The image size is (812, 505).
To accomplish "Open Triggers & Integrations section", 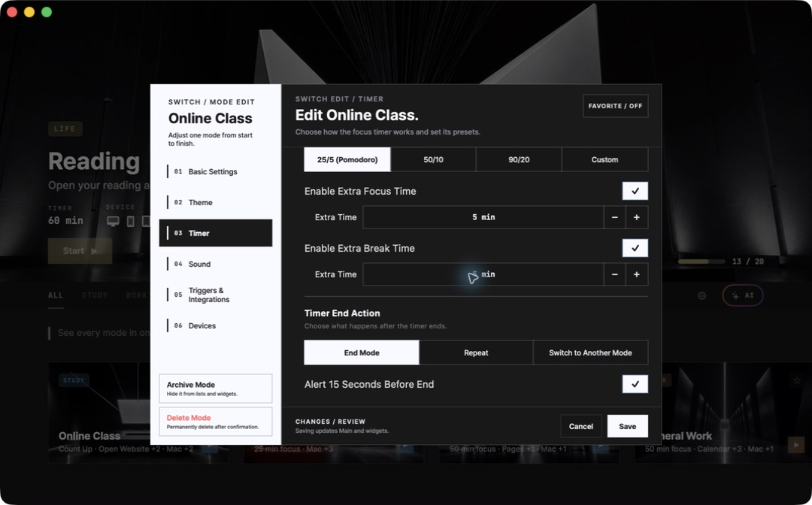I will tap(216, 295).
